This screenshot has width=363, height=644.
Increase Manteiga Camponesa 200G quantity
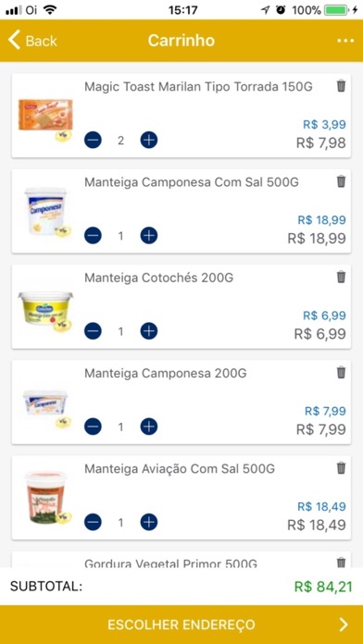149,427
